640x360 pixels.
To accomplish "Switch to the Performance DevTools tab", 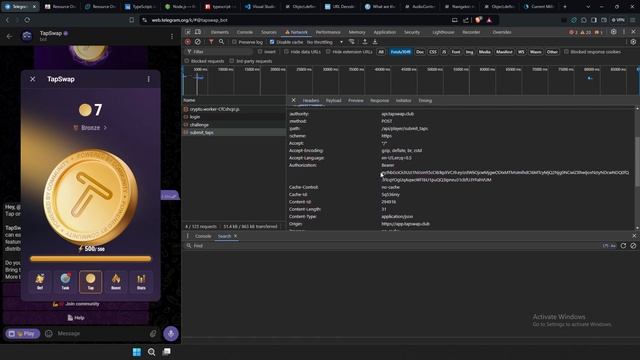I will [328, 32].
